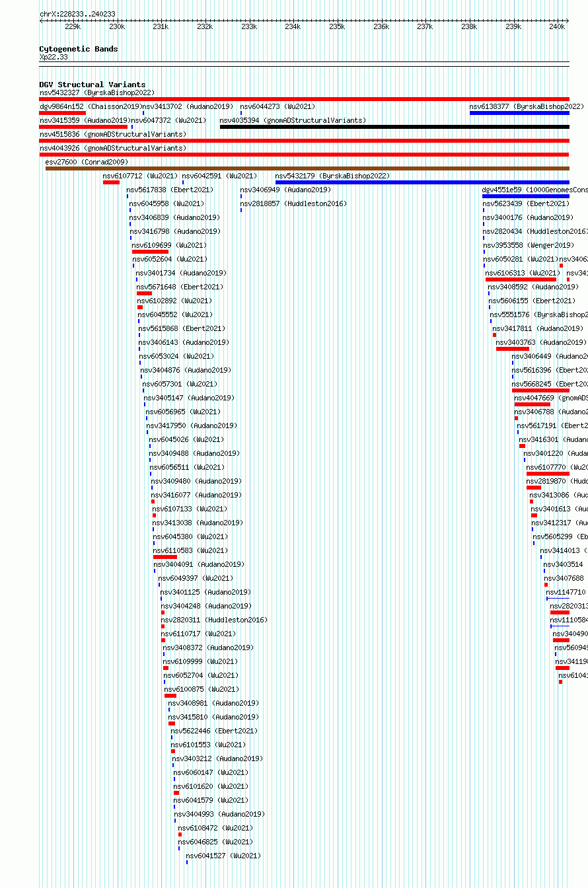Click nsv5606155 (Ebert2021) variant label

(532, 301)
